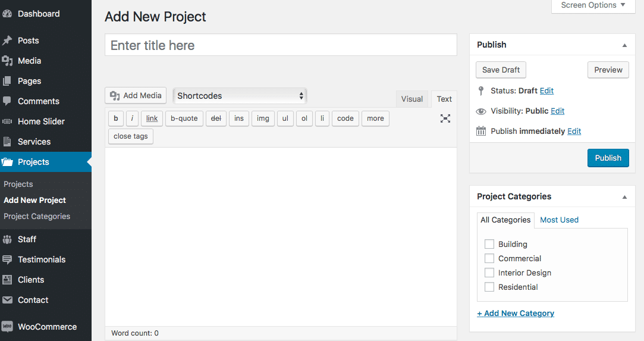
Task: Switch to the Visual editor tab
Action: (412, 99)
